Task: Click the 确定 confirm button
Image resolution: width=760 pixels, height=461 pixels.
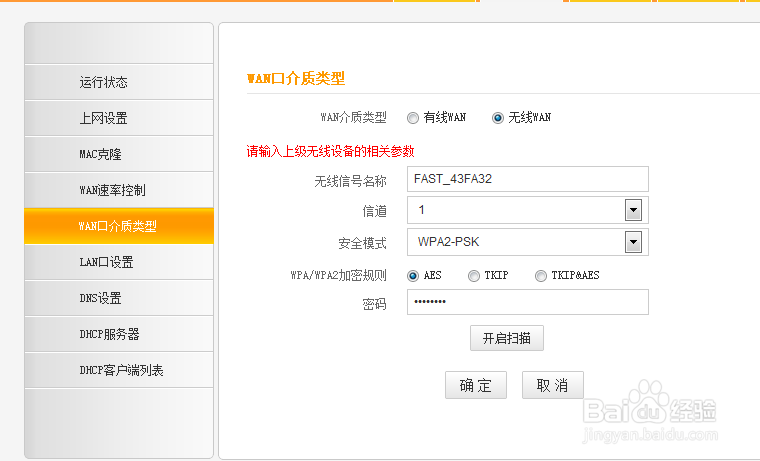Action: pos(476,385)
